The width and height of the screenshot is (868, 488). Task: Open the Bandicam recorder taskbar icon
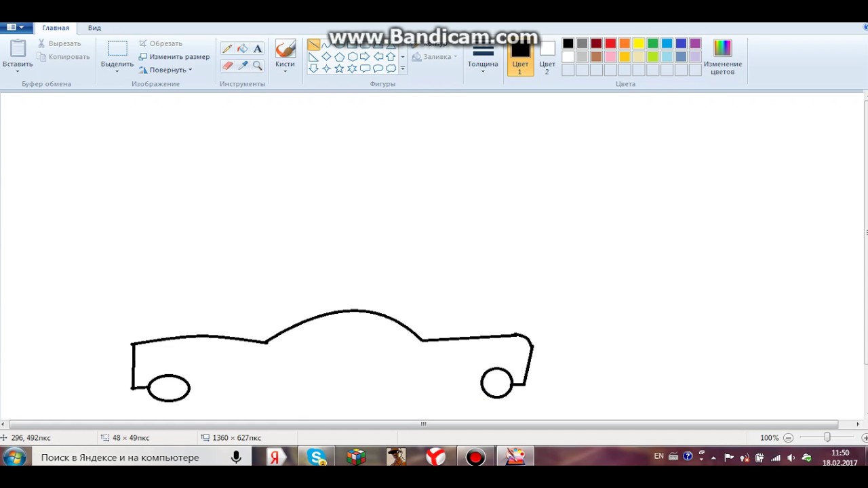click(475, 457)
